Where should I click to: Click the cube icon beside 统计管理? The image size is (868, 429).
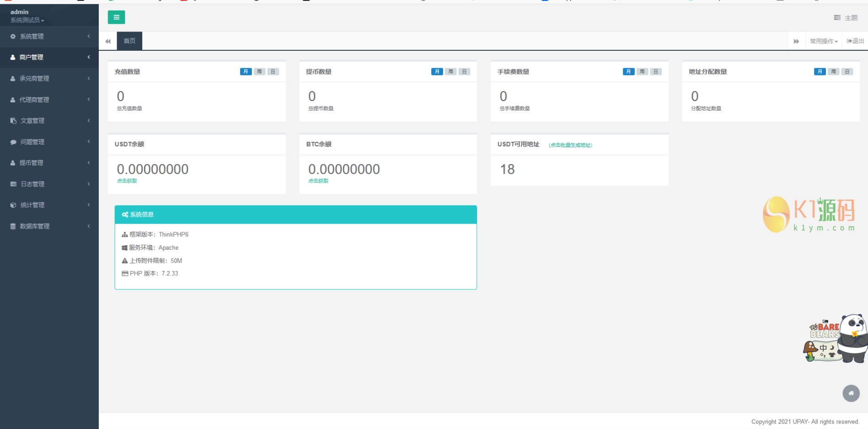(13, 205)
